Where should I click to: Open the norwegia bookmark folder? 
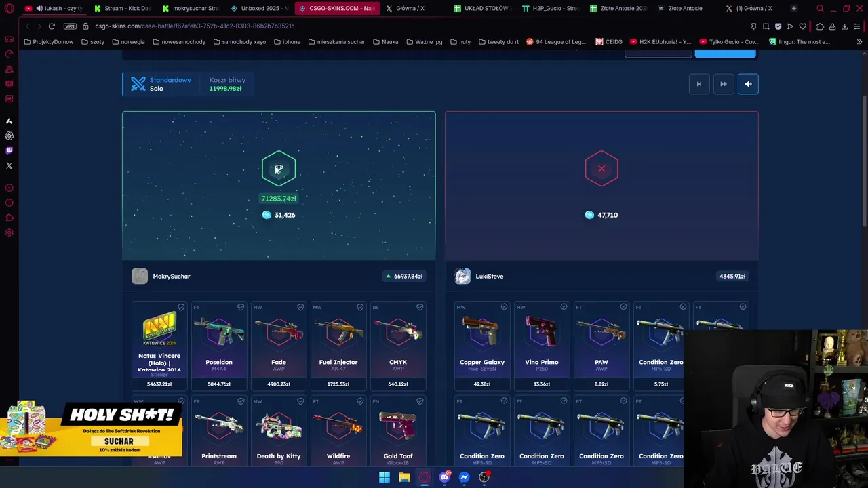128,42
